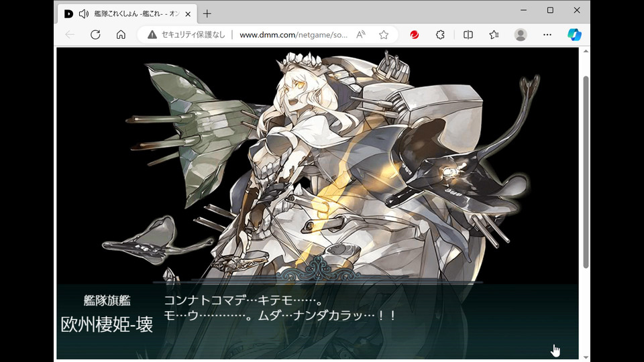The height and width of the screenshot is (362, 644).
Task: Add page to favorites with star icon
Action: pos(384,35)
